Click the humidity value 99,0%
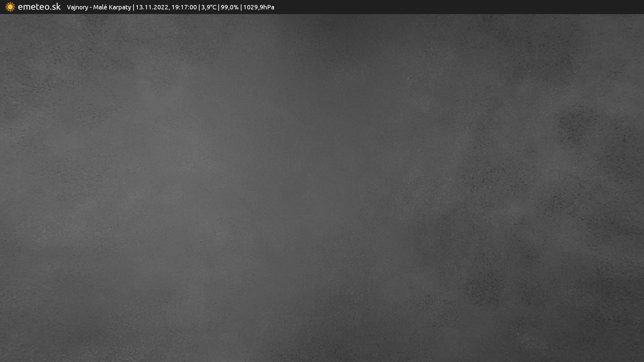644x362 pixels. coord(229,7)
